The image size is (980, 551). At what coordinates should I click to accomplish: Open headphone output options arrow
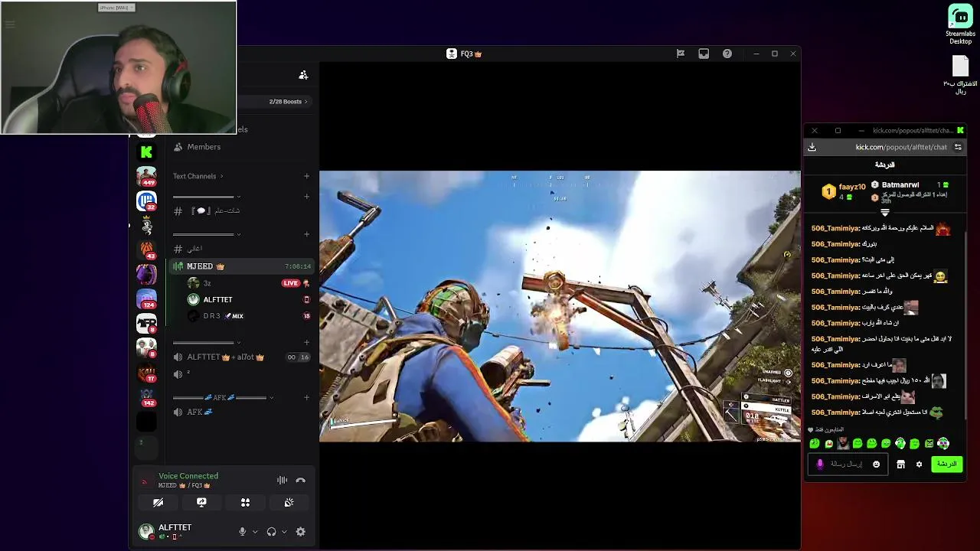[284, 532]
